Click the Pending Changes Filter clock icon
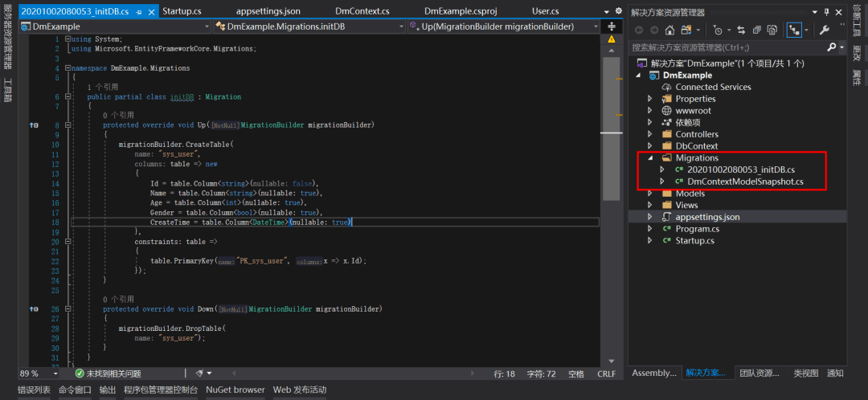 click(x=716, y=30)
